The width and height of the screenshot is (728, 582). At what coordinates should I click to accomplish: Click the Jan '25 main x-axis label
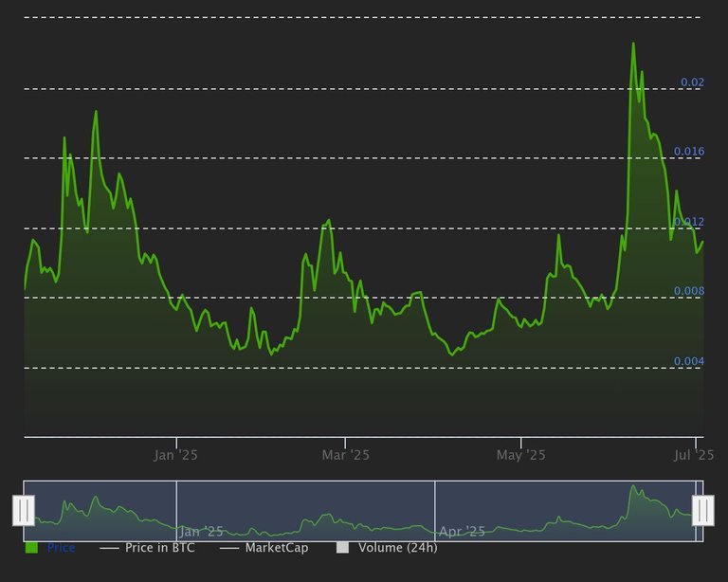pos(175,455)
